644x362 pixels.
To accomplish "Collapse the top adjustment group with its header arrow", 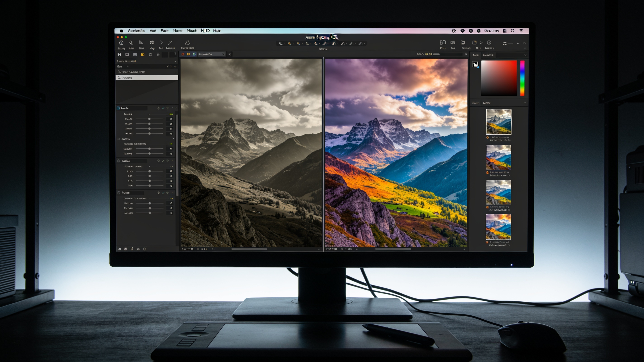I will [176, 108].
